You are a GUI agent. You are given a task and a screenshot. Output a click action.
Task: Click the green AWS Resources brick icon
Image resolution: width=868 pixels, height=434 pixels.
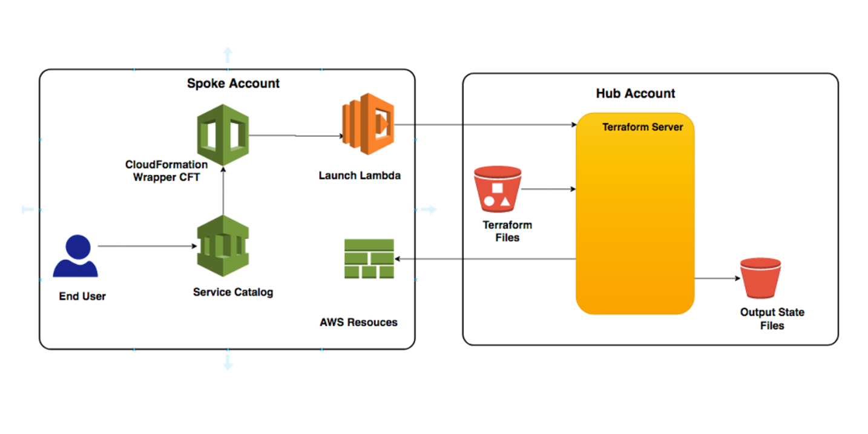[x=369, y=259]
